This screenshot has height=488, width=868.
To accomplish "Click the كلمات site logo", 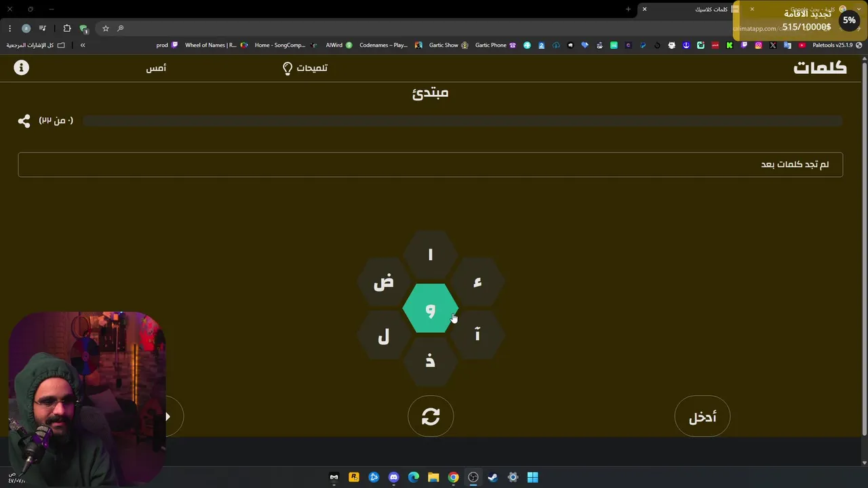I will 821,68.
